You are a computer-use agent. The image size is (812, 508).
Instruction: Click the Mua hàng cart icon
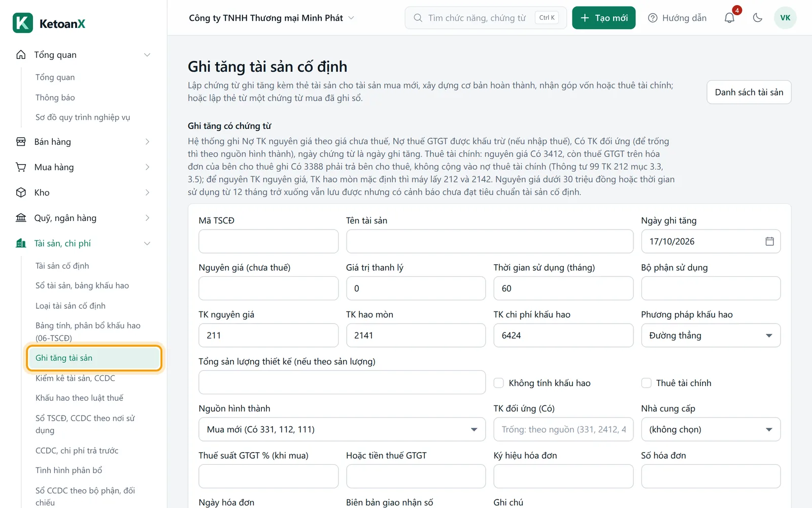(x=21, y=167)
